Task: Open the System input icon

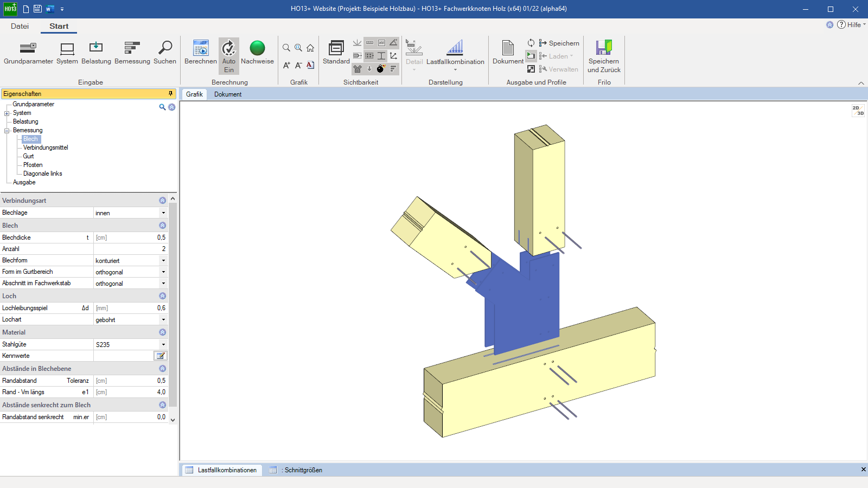Action: (67, 53)
